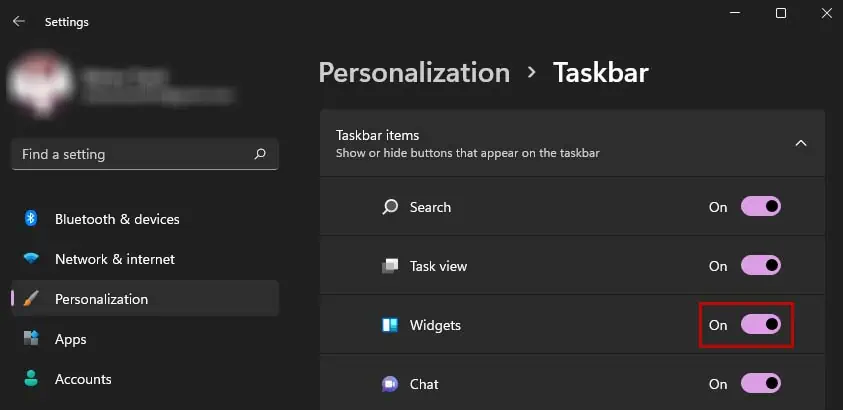This screenshot has width=843, height=410.
Task: Click the Task view icon
Action: [390, 266]
